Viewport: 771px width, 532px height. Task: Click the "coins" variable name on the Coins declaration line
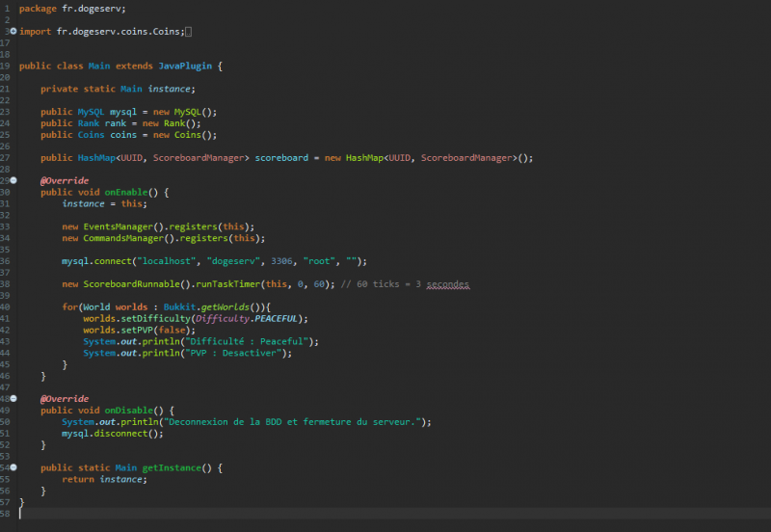click(x=123, y=135)
